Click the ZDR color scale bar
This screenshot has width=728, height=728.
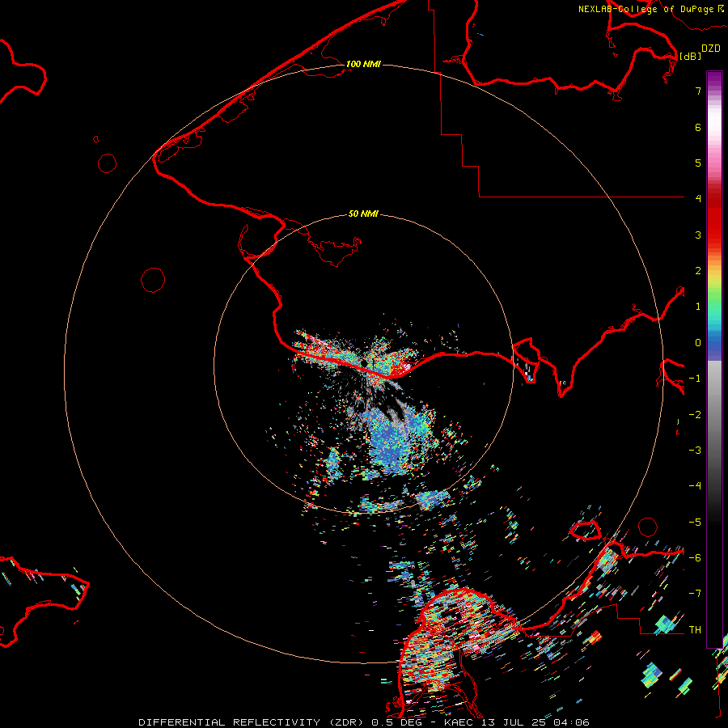pos(714,359)
